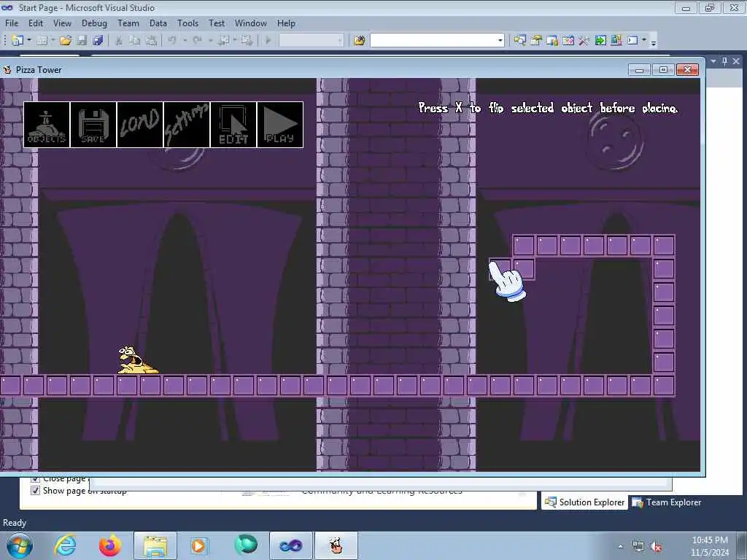The width and height of the screenshot is (747, 560).
Task: Toggle the Show page on startup checkbox
Action: coord(35,491)
